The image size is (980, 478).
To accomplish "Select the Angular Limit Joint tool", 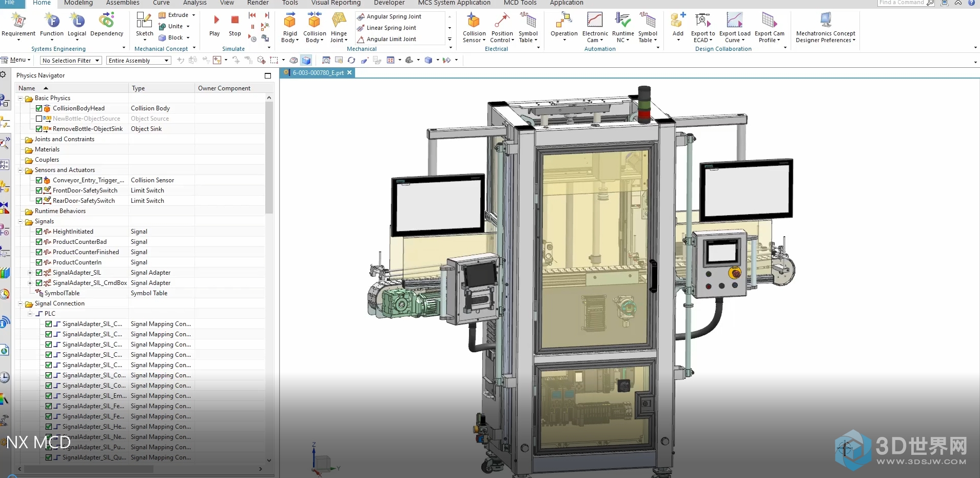I will pyautogui.click(x=387, y=39).
